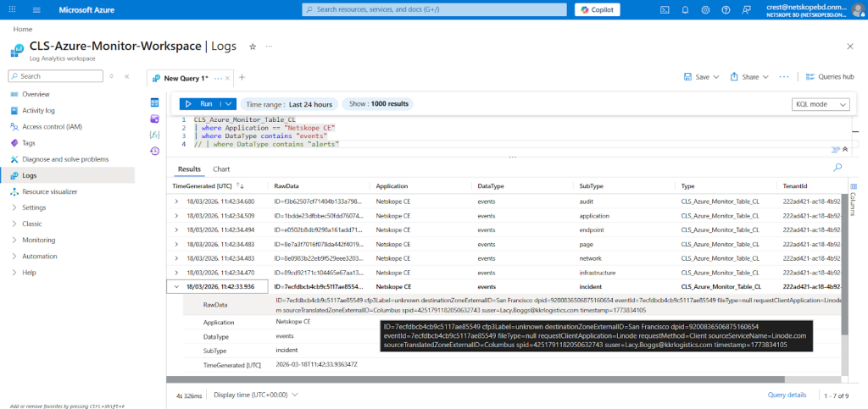The image size is (868, 409).
Task: Open more options ellipsis beside workspace title
Action: [x=269, y=47]
